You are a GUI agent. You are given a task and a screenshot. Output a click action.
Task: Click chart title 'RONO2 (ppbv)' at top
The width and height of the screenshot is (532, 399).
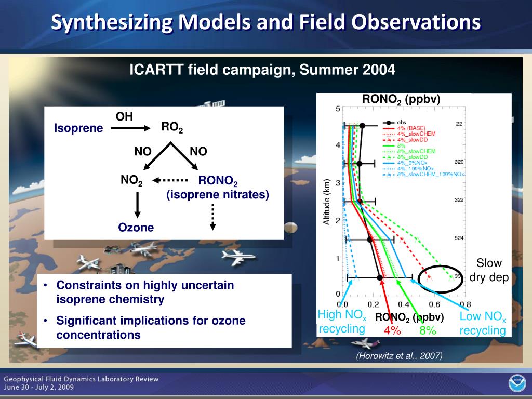401,99
